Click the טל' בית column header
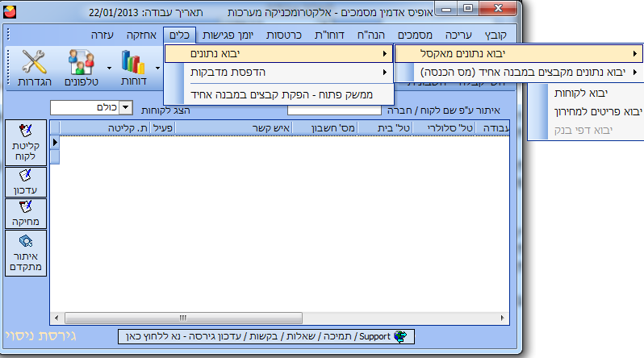Screen dimensions: 644x358 [386, 128]
